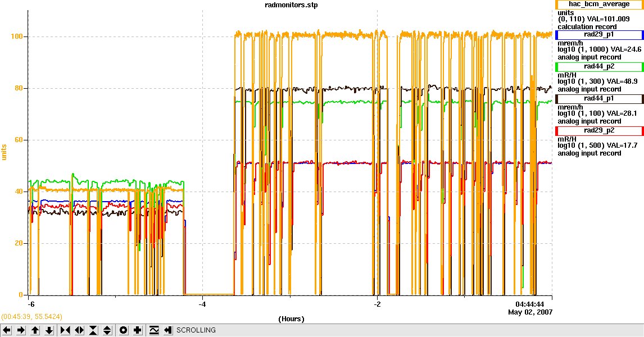Click the waveform plot-mode toolbar icon
Viewport: 644px width, 337px height.
154,330
